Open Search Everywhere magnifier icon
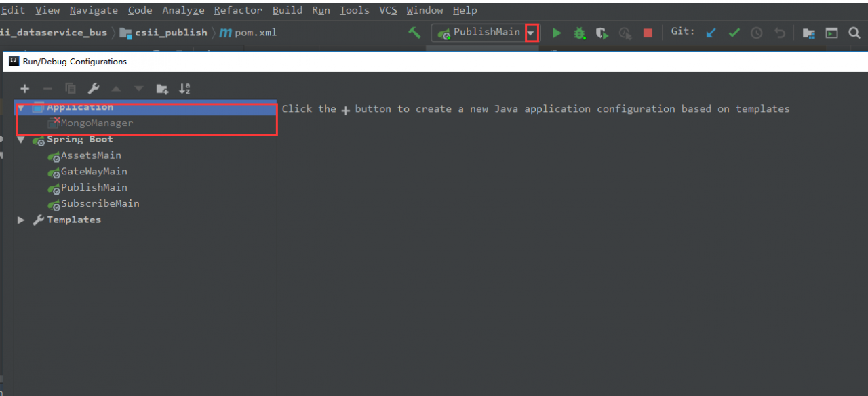 pyautogui.click(x=854, y=33)
